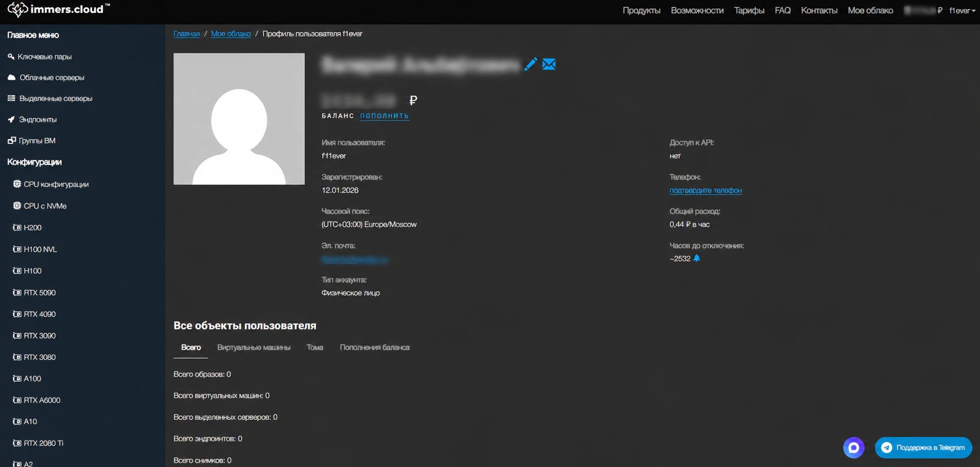Click Поддержка в Telegram button
Viewport: 980px width, 467px height.
point(923,448)
